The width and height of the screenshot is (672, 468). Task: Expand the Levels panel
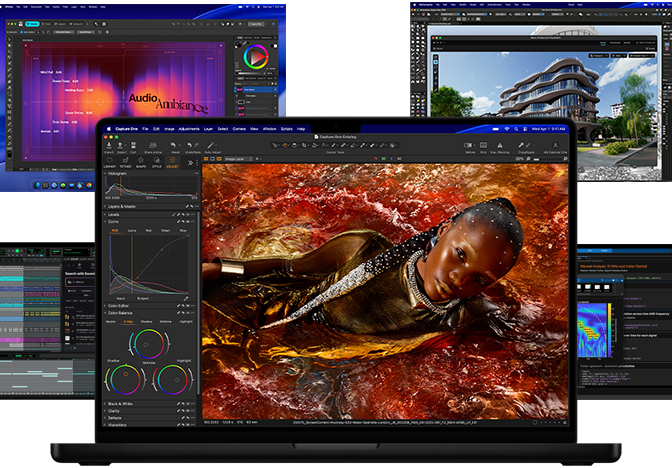(106, 214)
